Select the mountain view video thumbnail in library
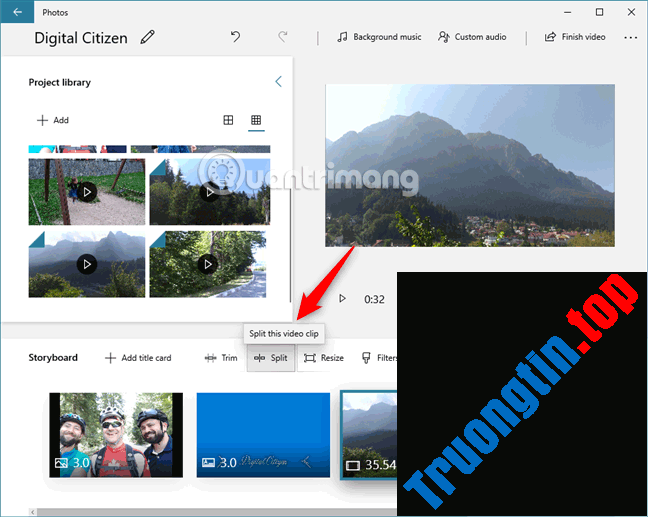The width and height of the screenshot is (648, 517). 87,264
